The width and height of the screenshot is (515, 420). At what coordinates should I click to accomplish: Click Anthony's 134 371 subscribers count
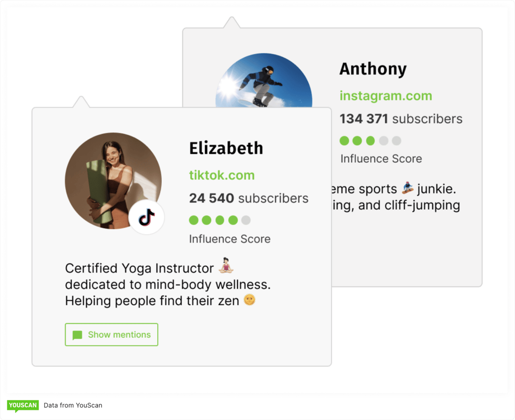tap(401, 119)
